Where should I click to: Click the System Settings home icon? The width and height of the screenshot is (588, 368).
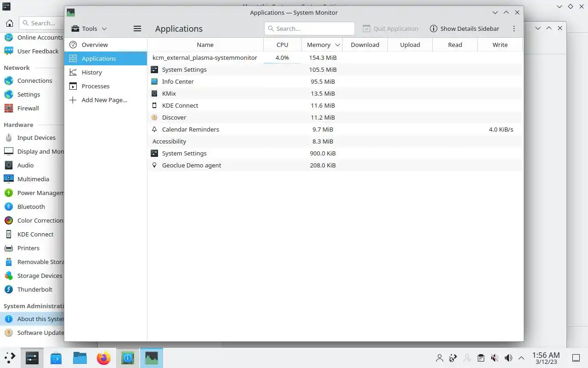pos(9,23)
